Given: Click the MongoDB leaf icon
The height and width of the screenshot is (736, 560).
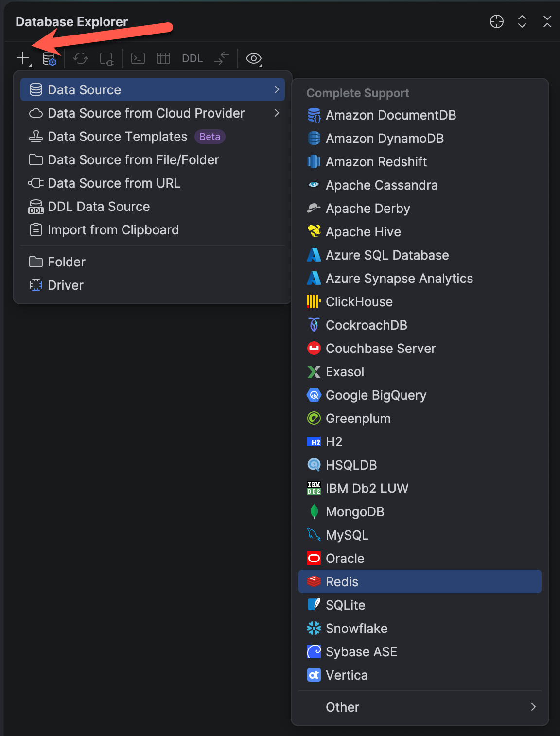Looking at the screenshot, I should click(314, 512).
